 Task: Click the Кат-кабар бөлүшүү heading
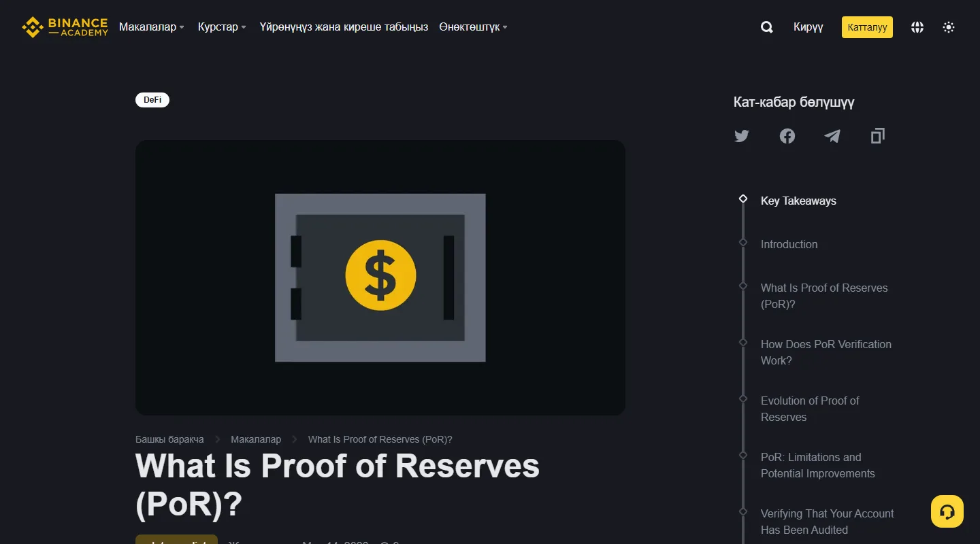pyautogui.click(x=794, y=102)
